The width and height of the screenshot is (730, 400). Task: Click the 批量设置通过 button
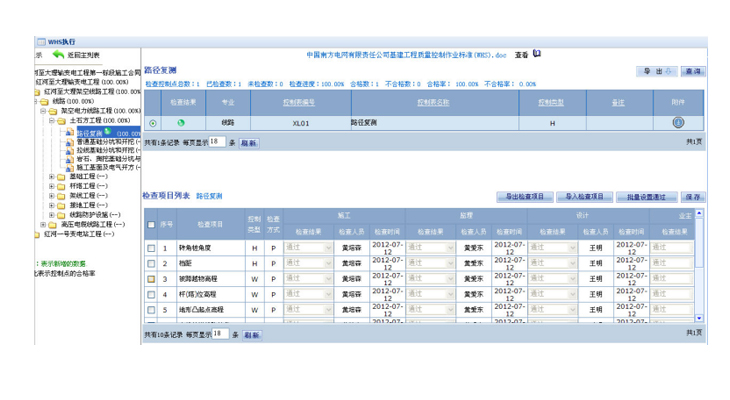point(646,197)
